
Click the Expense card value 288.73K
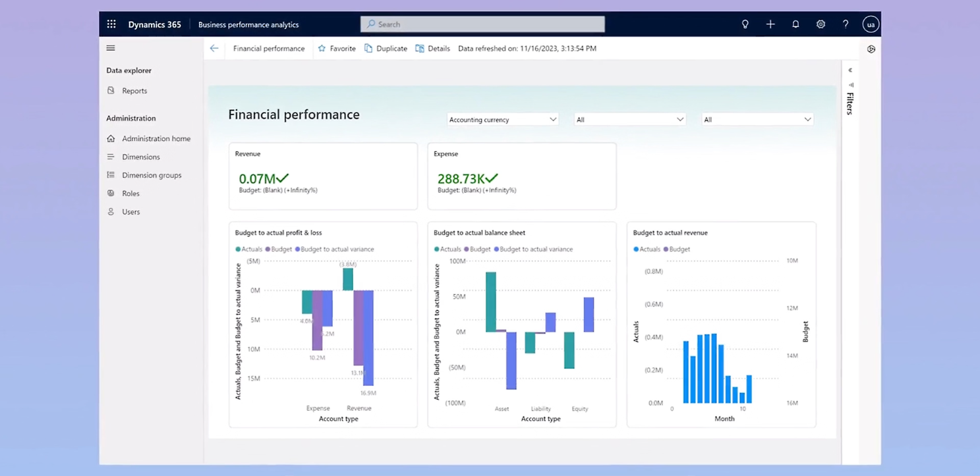click(461, 178)
